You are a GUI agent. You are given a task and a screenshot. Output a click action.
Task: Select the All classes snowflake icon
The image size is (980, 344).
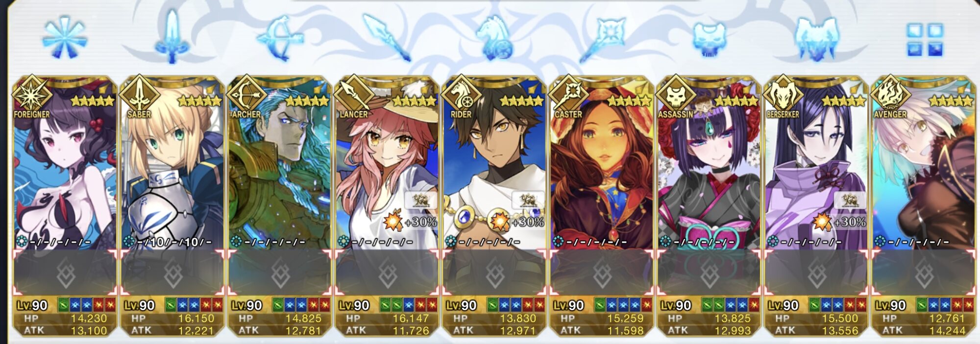pyautogui.click(x=64, y=37)
